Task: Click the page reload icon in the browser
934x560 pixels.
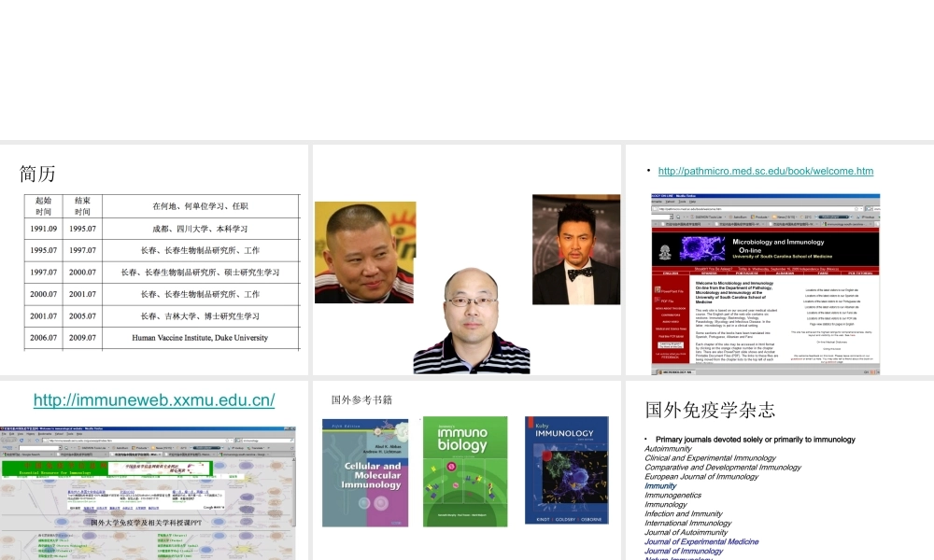Action: pyautogui.click(x=21, y=440)
